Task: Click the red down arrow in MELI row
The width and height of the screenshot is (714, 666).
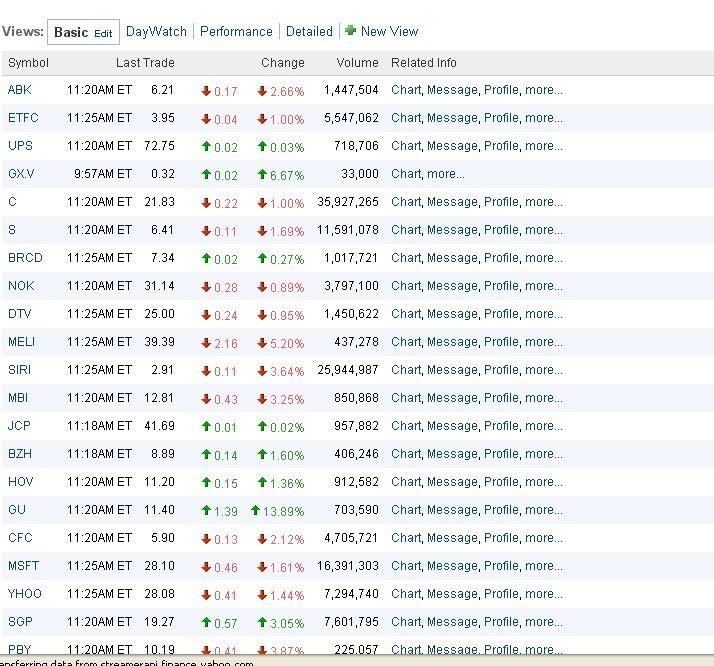Action: point(206,342)
